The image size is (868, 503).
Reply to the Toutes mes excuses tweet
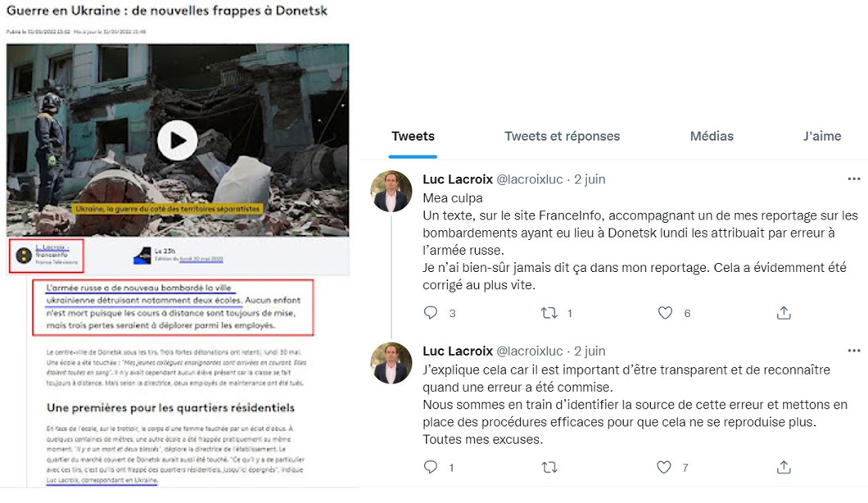pos(431,467)
